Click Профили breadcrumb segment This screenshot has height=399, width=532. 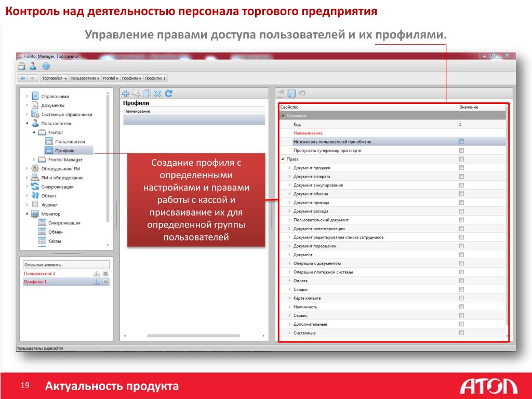point(131,78)
